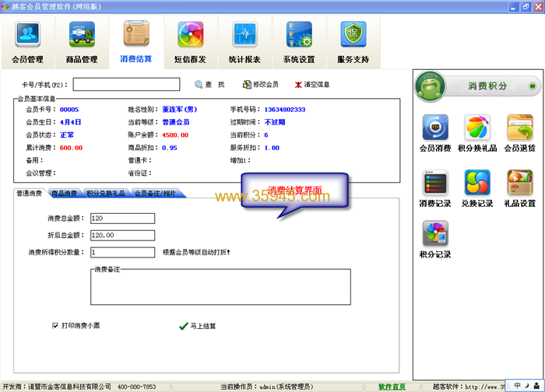
Task: Switch to the 会员备注/相片 tab
Action: click(x=158, y=192)
